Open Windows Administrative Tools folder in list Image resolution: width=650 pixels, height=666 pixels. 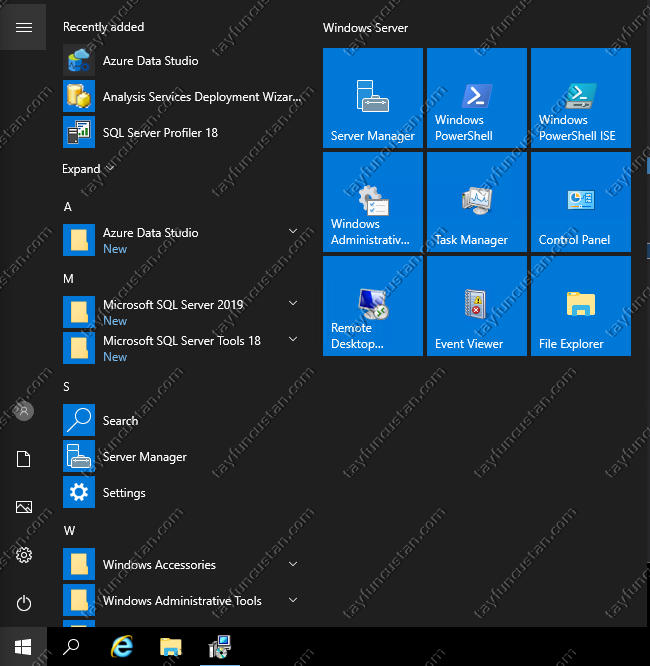point(183,601)
